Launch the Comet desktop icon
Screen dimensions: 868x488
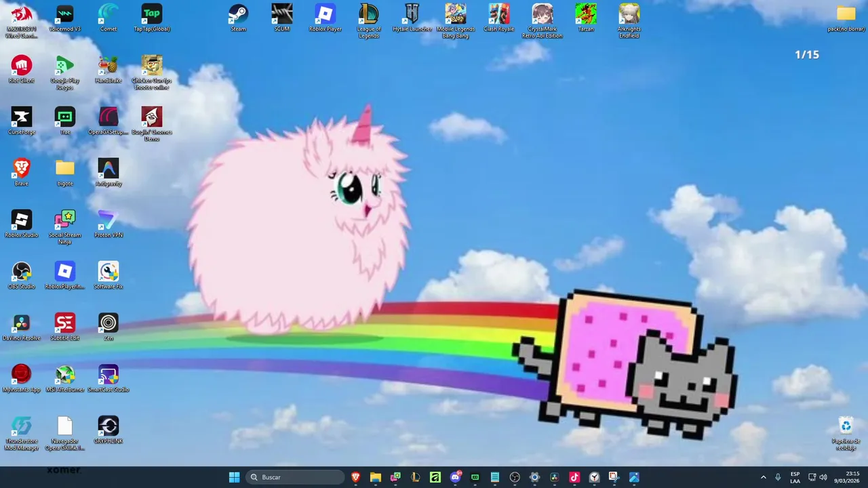(108, 18)
